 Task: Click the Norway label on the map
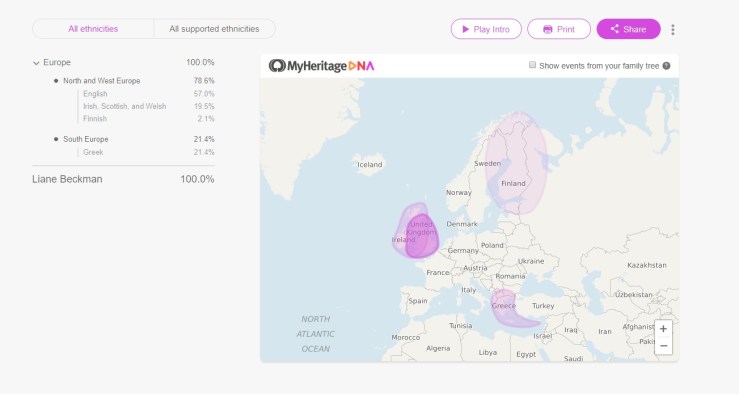click(459, 192)
